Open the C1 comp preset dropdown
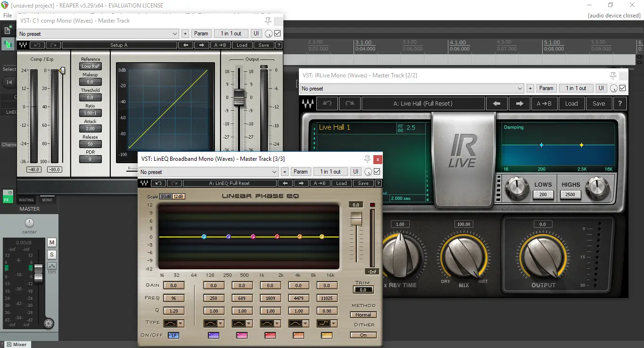644x348 pixels. click(98, 33)
